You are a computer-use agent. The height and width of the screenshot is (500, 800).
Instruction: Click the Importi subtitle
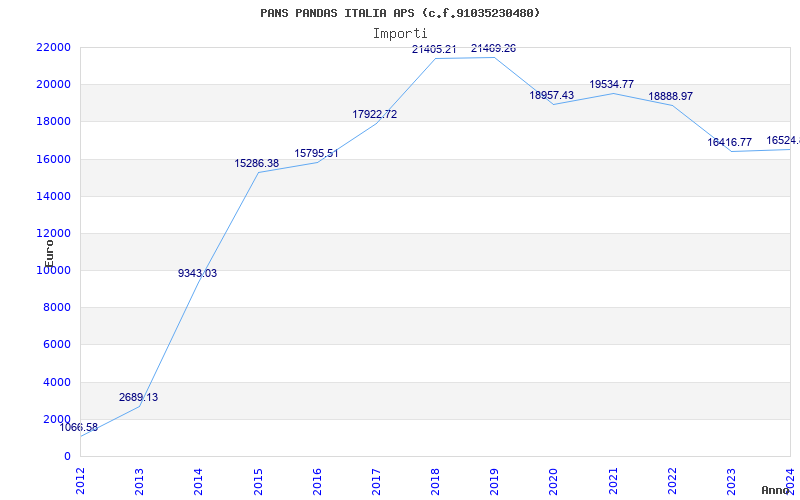(x=400, y=34)
